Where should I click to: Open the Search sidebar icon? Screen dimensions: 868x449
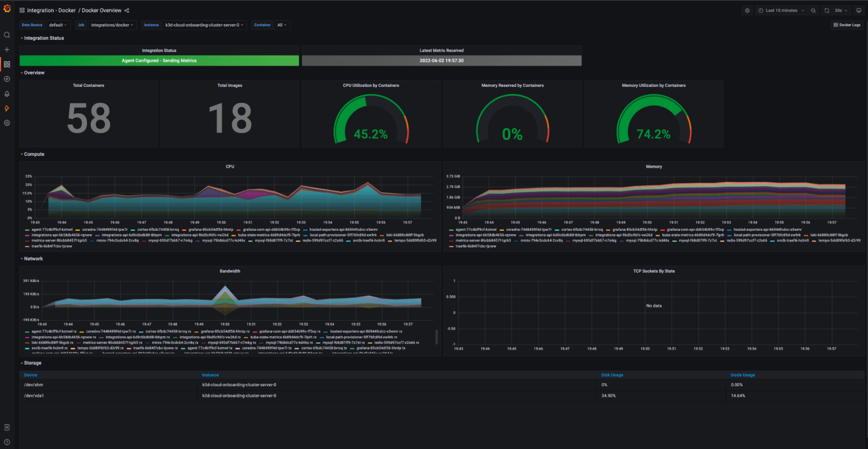pos(7,34)
